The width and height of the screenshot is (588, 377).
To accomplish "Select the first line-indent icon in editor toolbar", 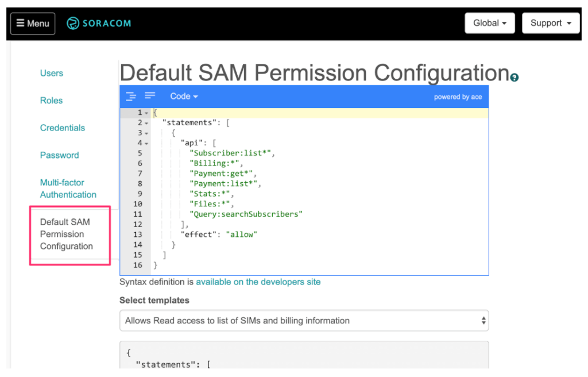I will (x=130, y=96).
